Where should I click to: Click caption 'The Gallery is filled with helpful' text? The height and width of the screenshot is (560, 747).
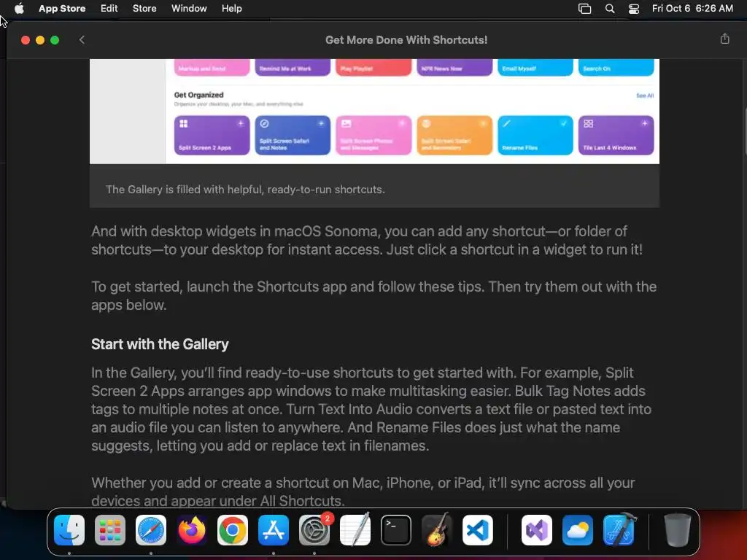tap(245, 190)
